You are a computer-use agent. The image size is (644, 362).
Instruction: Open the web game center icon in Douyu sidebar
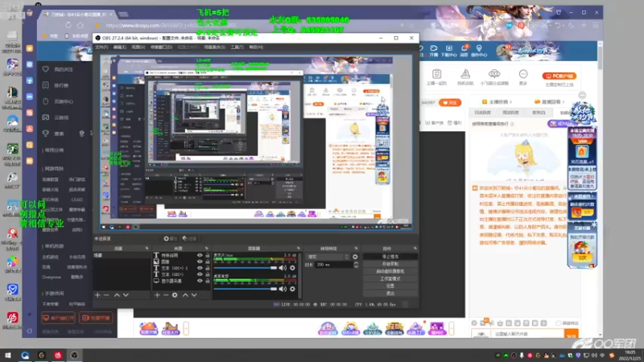46,101
